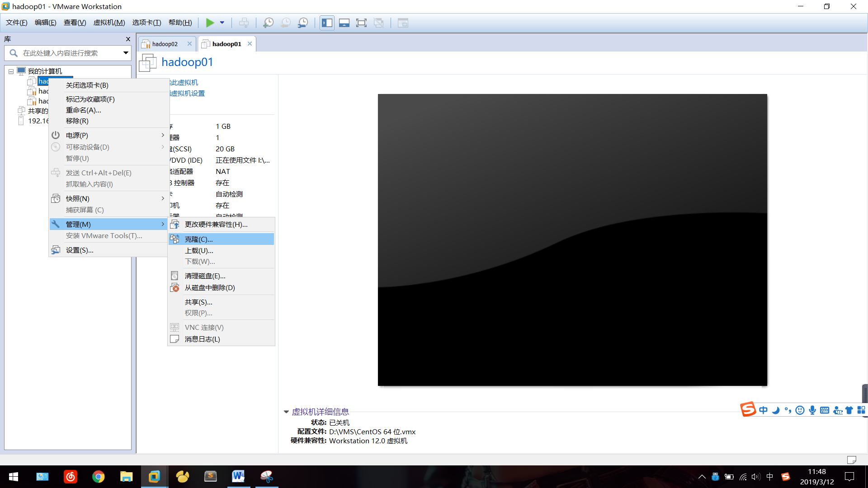Choose 移除(R) from context menu
The image size is (868, 488).
(x=108, y=121)
